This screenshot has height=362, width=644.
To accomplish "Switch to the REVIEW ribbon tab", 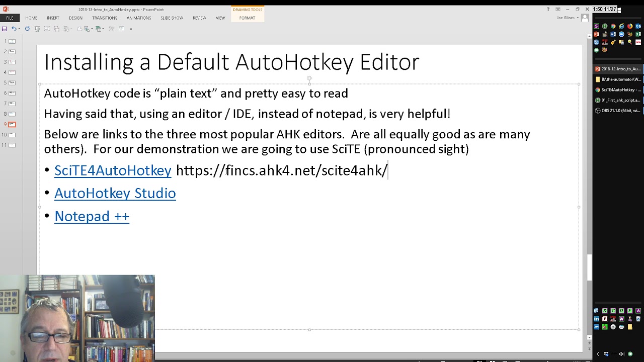I will coord(199,18).
